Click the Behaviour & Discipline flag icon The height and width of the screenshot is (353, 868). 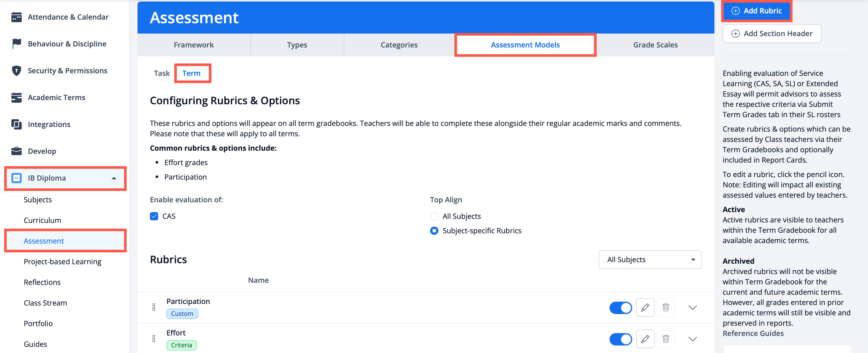pyautogui.click(x=16, y=44)
